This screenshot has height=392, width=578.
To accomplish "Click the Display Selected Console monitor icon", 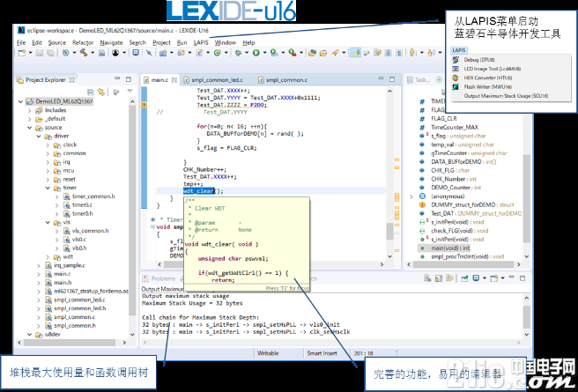I will point(477,278).
